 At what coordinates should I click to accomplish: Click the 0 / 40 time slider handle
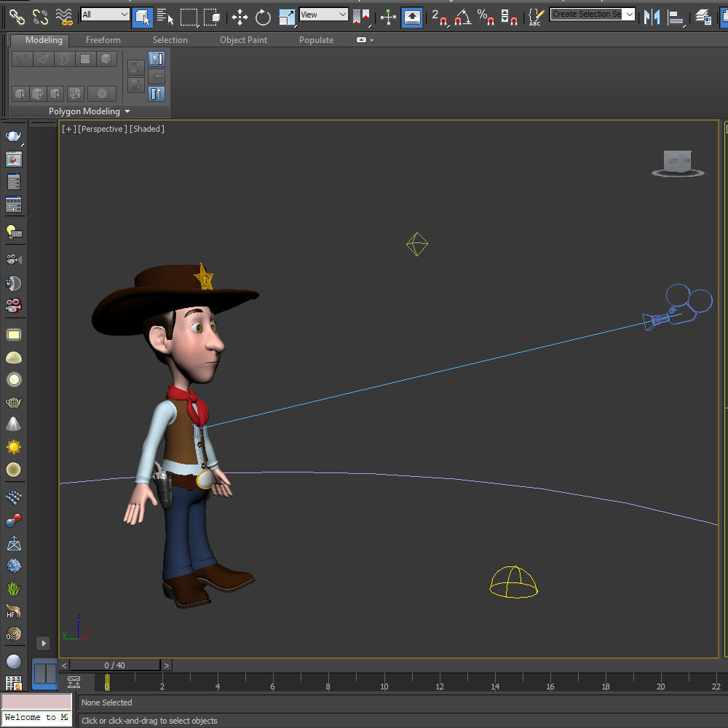[115, 665]
